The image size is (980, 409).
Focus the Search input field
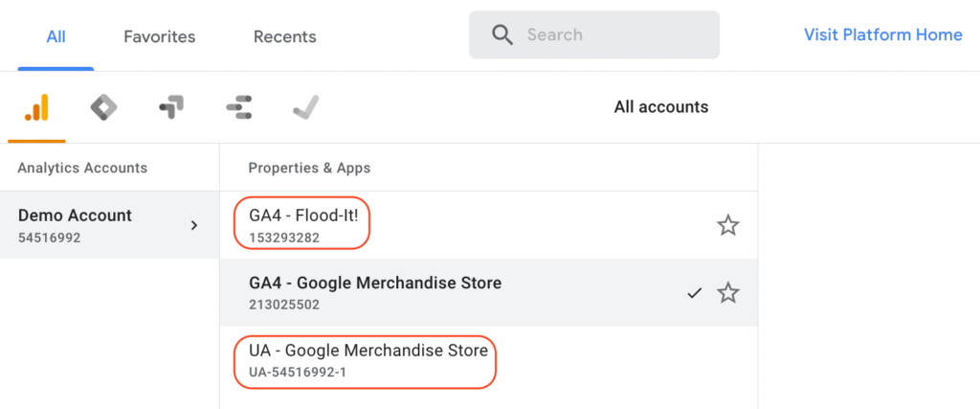pos(593,34)
